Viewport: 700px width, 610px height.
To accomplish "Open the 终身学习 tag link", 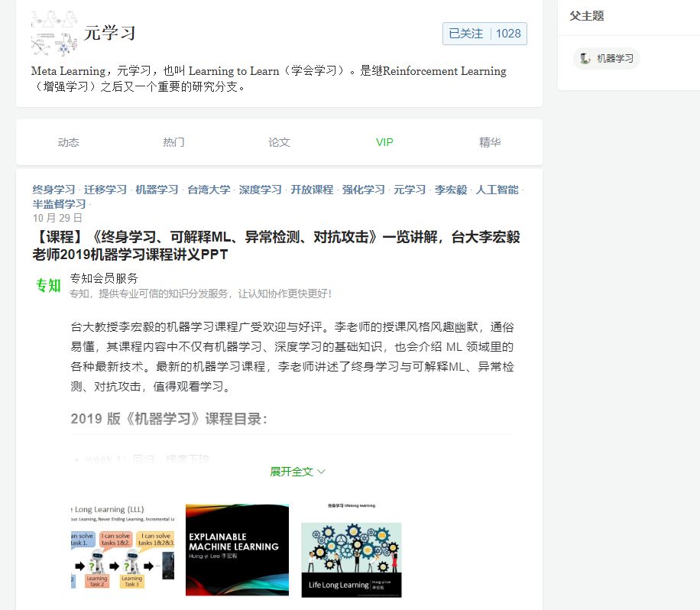I will pyautogui.click(x=53, y=190).
